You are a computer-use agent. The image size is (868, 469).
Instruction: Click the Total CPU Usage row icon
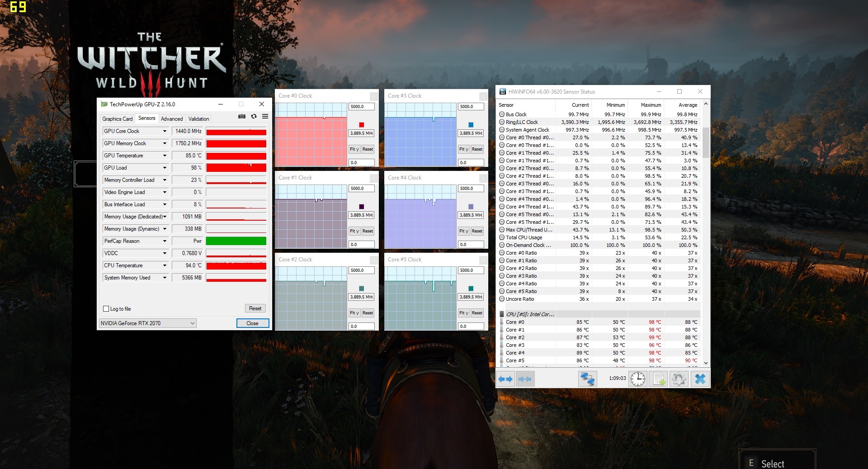(x=502, y=237)
